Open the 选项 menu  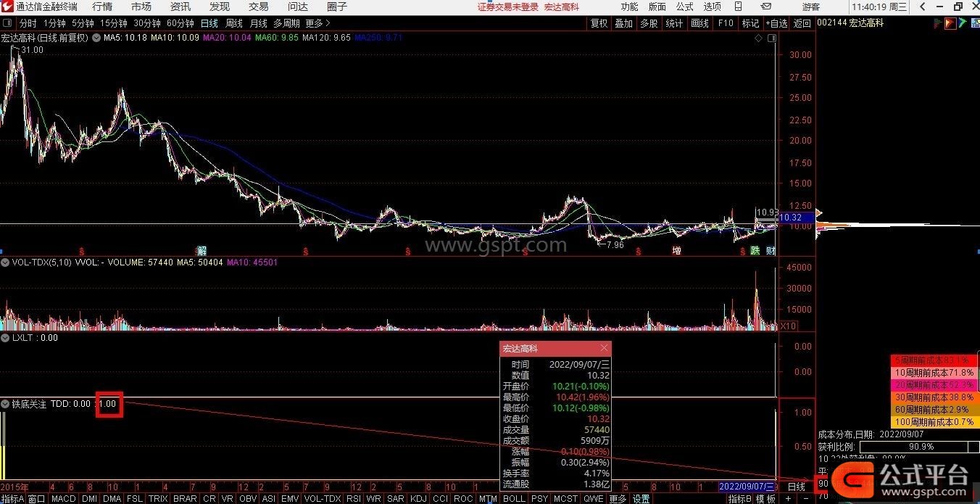pos(712,7)
